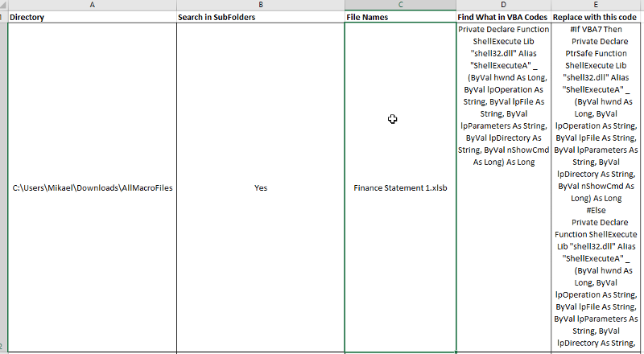Click the "Directory" header cell

pos(92,17)
